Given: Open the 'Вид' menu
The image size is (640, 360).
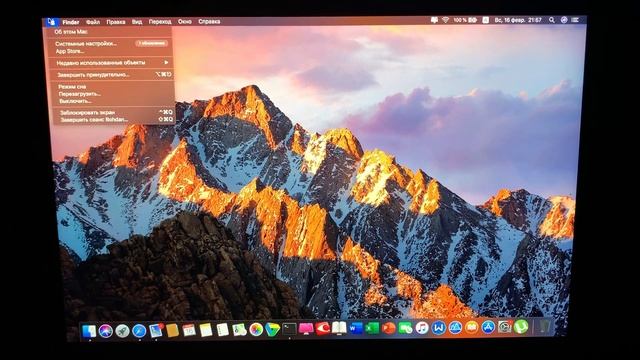Looking at the screenshot, I should (137, 22).
